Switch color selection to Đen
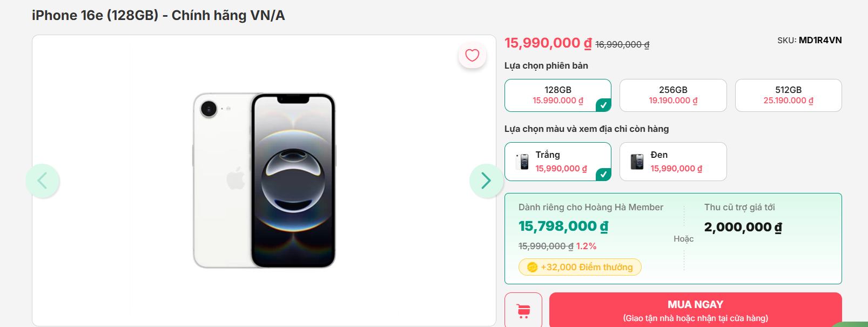This screenshot has height=327, width=868. (x=672, y=161)
